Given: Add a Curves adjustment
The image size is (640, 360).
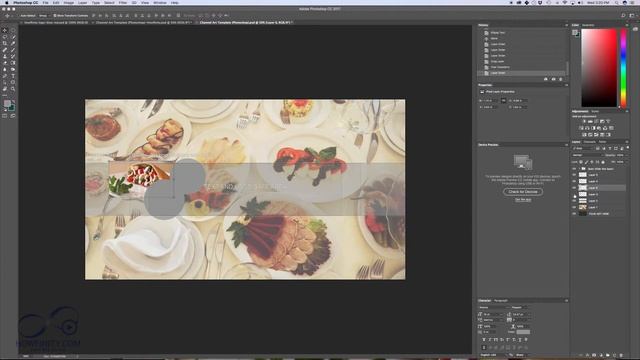Looking at the screenshot, I should tap(596, 122).
